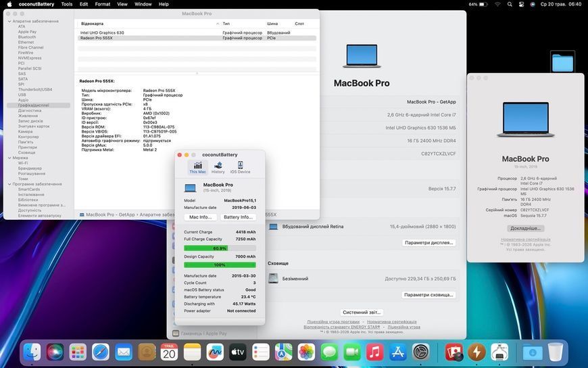Select NVMExpress in the sidebar
Screen dimensions: 588x368
(x=30, y=58)
